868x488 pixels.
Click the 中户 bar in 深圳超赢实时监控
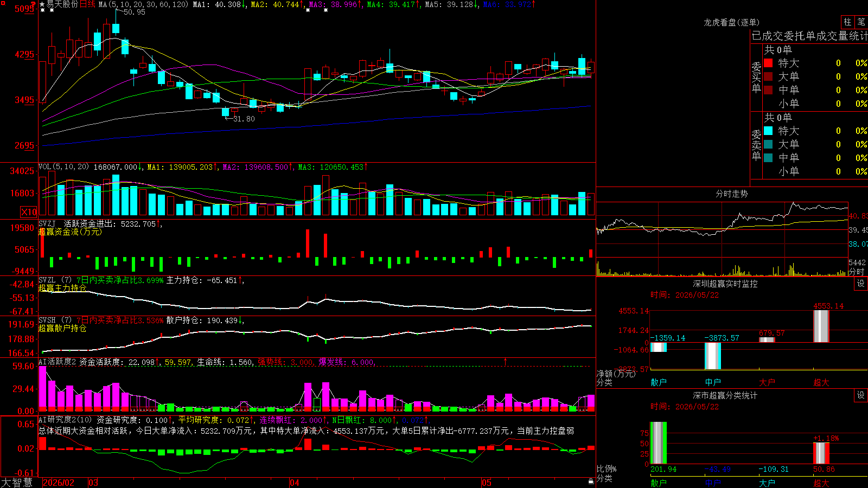pos(712,356)
